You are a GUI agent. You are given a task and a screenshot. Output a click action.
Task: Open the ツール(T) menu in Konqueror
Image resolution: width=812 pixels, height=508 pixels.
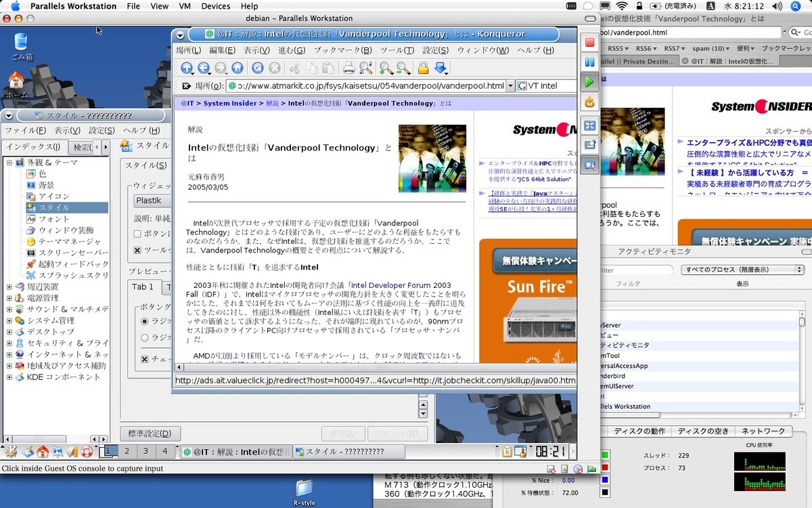click(397, 50)
